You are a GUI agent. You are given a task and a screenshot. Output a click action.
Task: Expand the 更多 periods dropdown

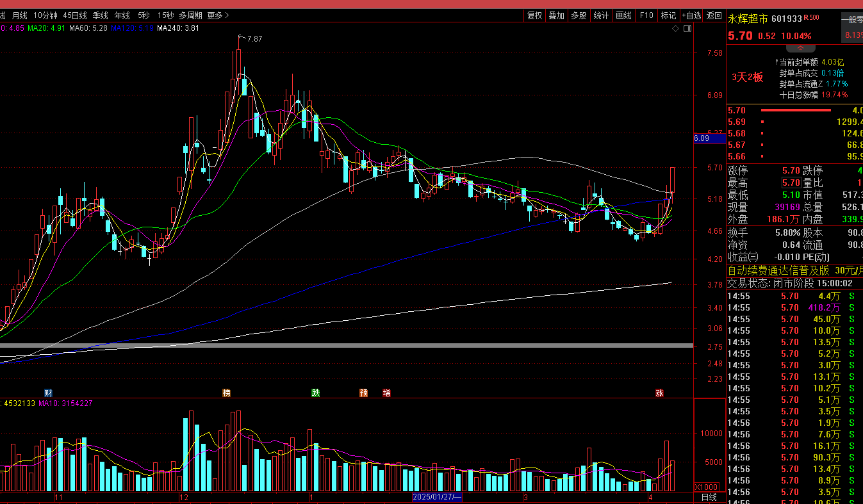coord(218,15)
